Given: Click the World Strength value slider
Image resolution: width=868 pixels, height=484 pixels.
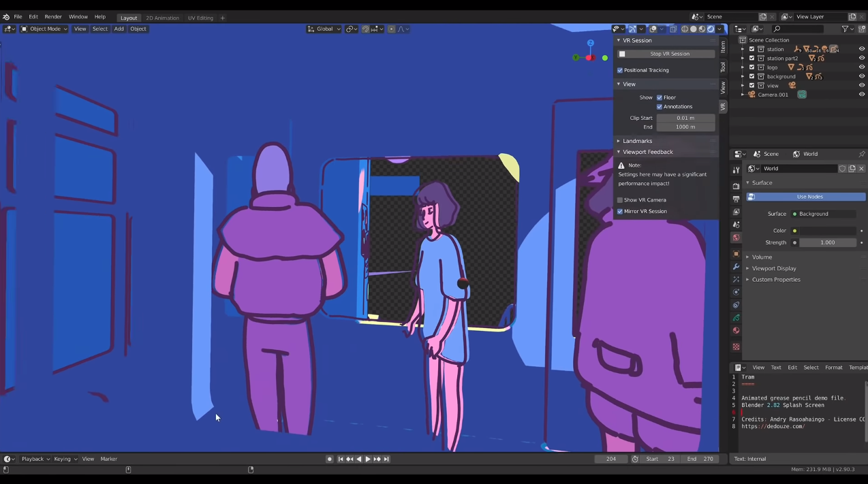Looking at the screenshot, I should [827, 242].
